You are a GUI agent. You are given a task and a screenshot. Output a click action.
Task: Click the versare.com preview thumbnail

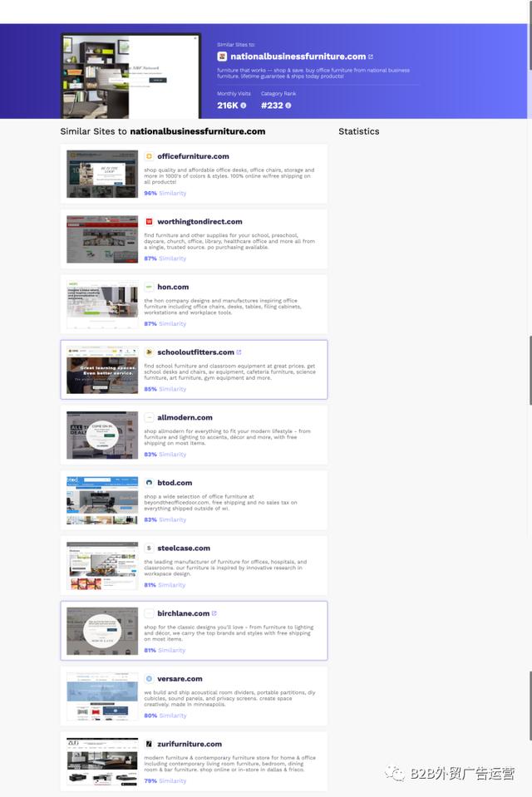click(x=102, y=696)
